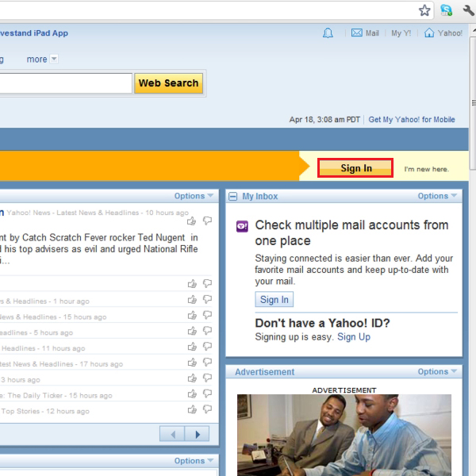Open the browser wrench settings menu
Image resolution: width=476 pixels, height=476 pixels.
click(468, 10)
